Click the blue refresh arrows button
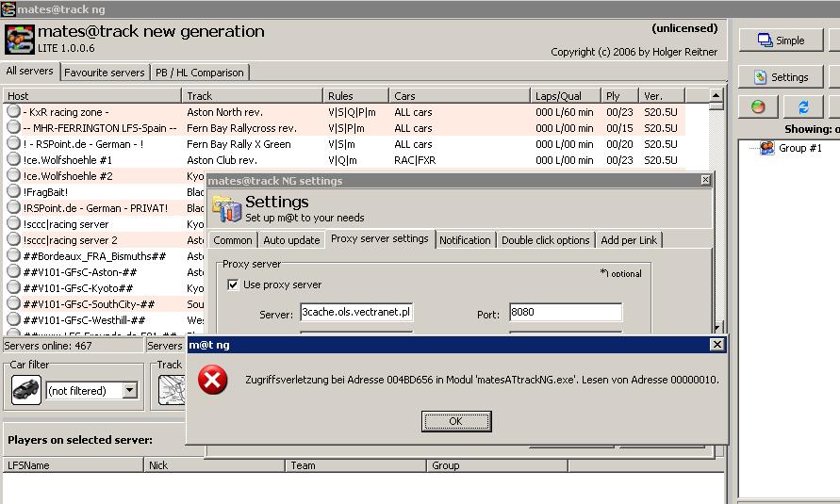 tap(803, 107)
